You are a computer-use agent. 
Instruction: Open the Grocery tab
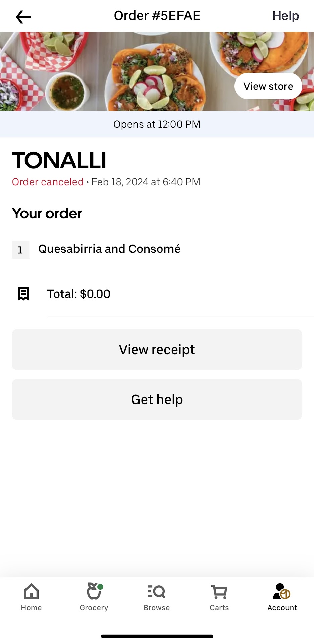click(x=94, y=597)
